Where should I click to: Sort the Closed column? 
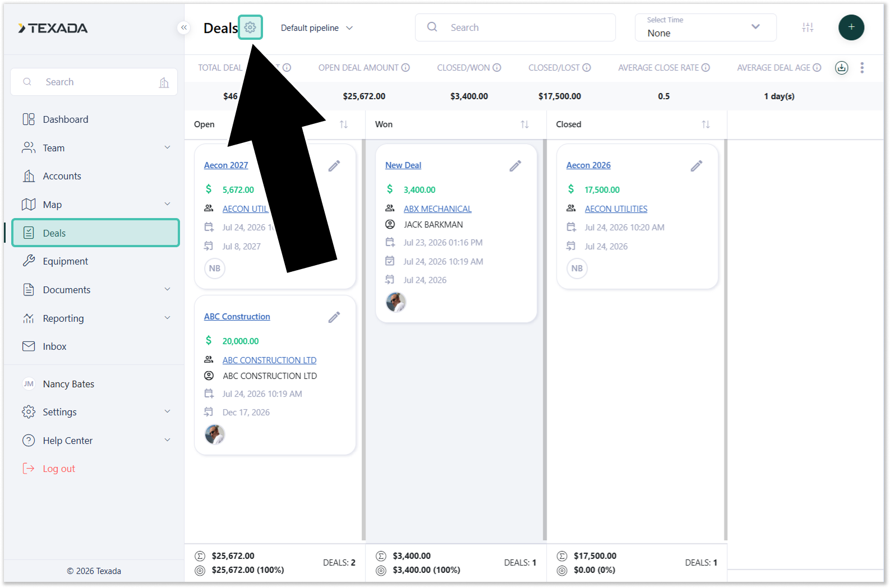point(705,124)
